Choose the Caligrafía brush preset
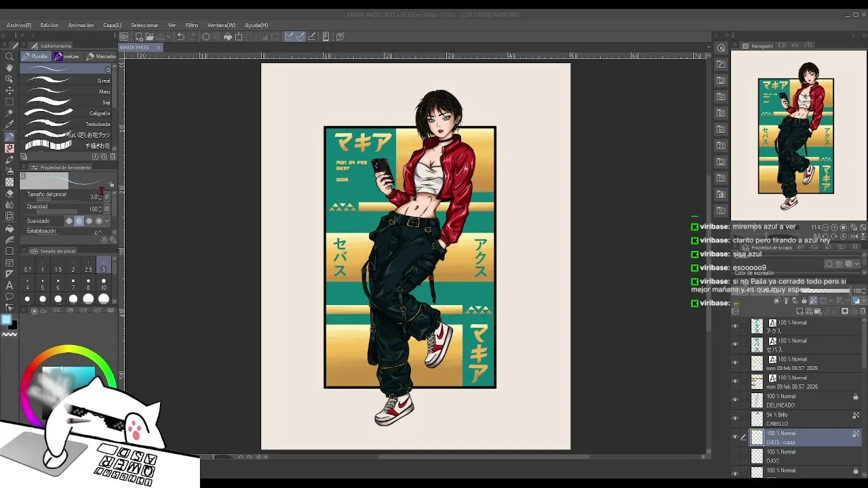868x488 pixels. (68, 113)
